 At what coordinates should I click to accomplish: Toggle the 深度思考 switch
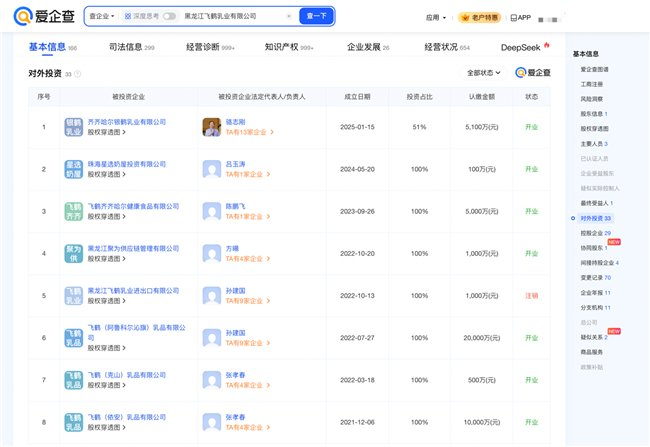168,16
